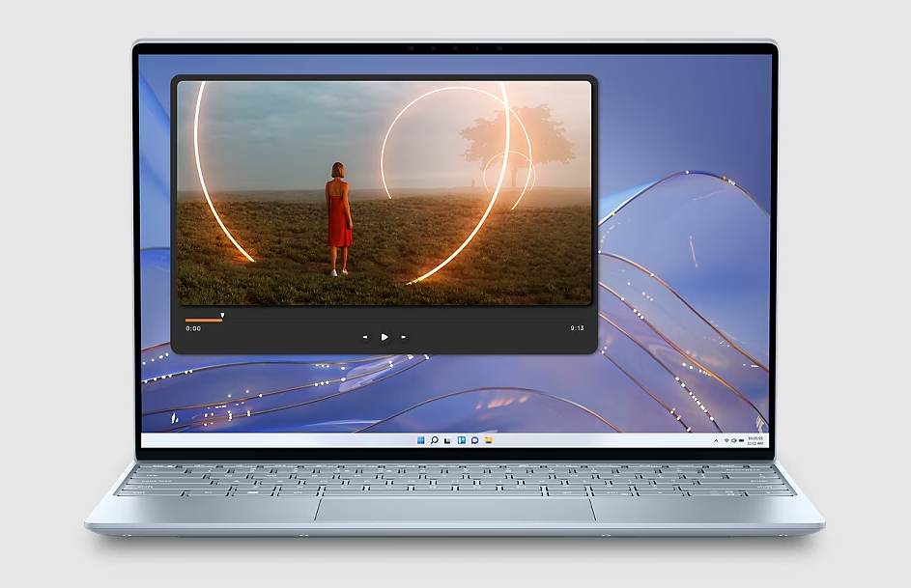Click the video frame showing the woman in red

[384, 193]
